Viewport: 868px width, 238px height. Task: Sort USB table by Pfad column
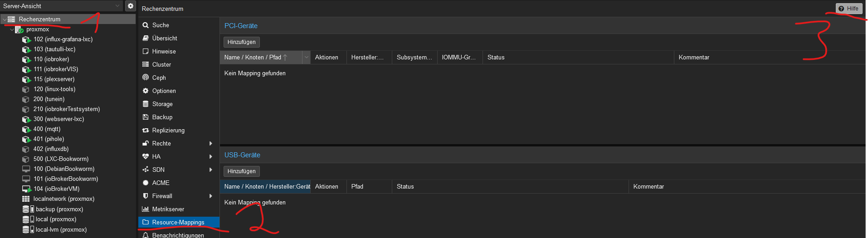click(369, 187)
